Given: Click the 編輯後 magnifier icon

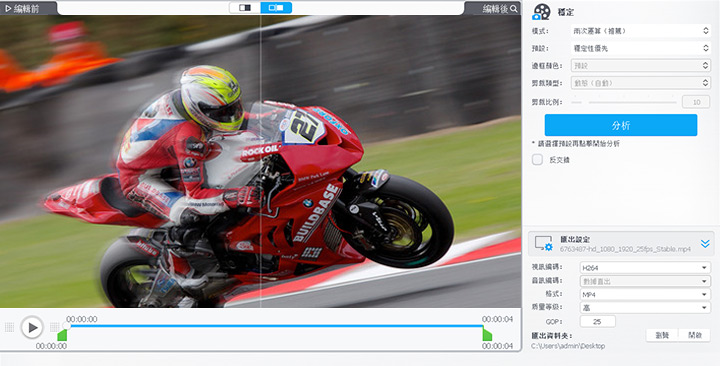Looking at the screenshot, I should 514,8.
